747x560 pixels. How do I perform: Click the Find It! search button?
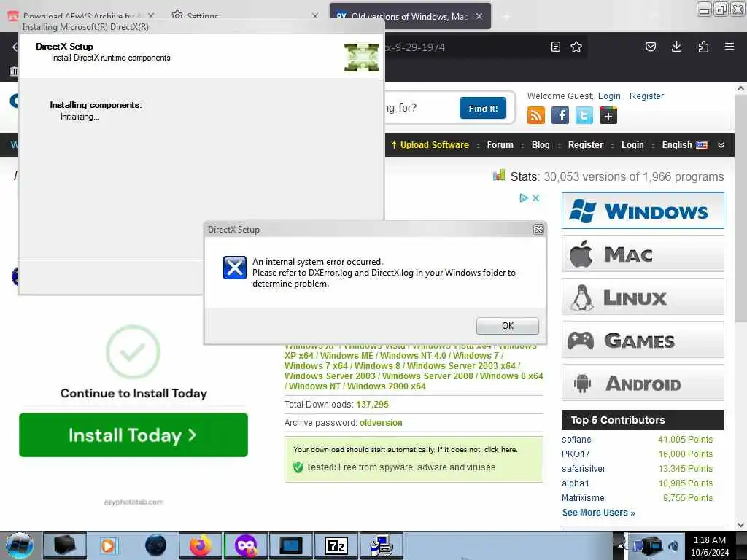tap(483, 108)
